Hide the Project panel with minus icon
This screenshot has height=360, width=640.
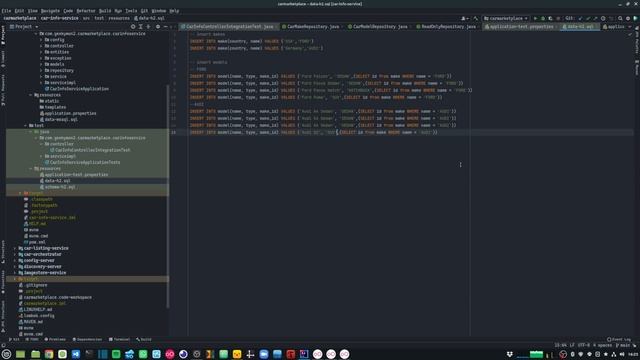pyautogui.click(x=165, y=27)
